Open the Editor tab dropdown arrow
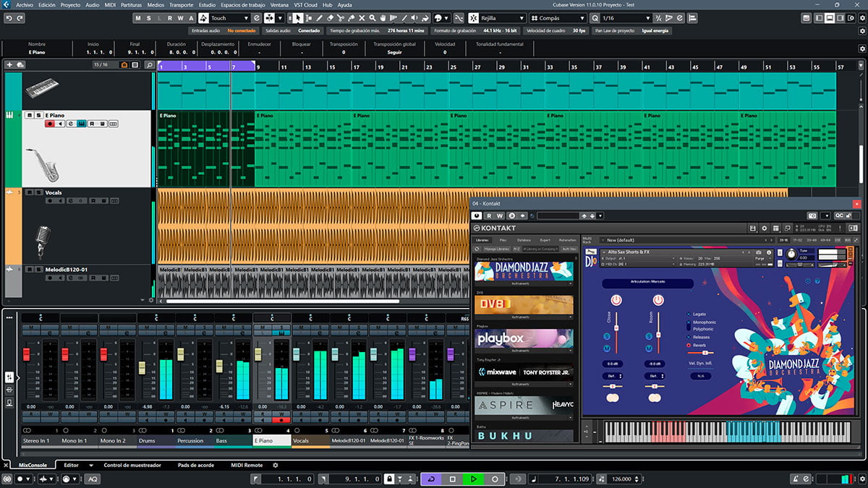 (x=92, y=466)
